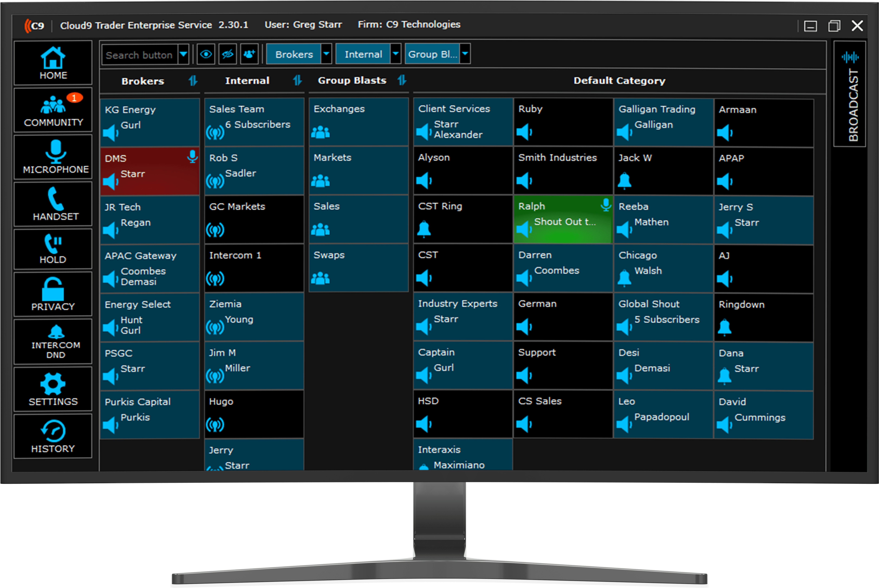The image size is (879, 588).
Task: Click the GC Markets intercom icon
Action: click(x=215, y=230)
